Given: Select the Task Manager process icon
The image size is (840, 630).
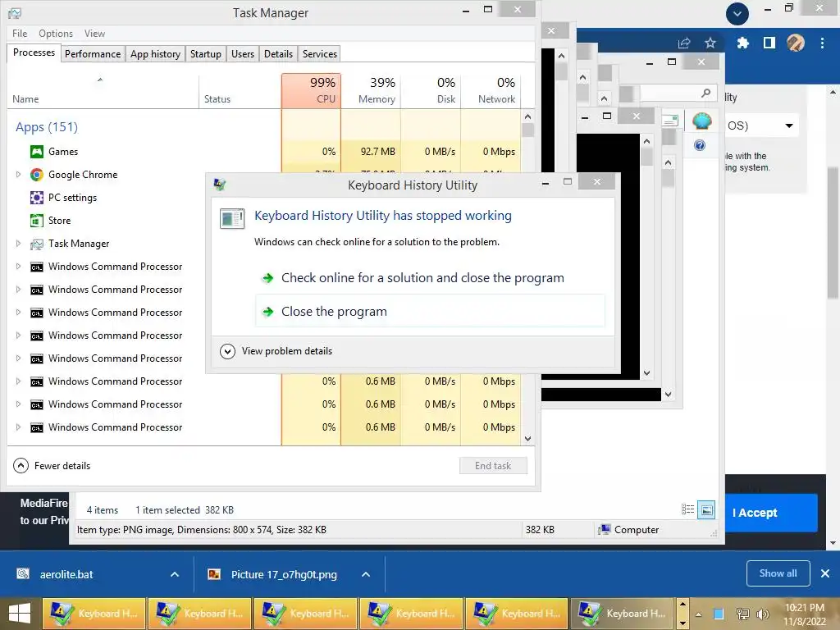Looking at the screenshot, I should tap(36, 244).
